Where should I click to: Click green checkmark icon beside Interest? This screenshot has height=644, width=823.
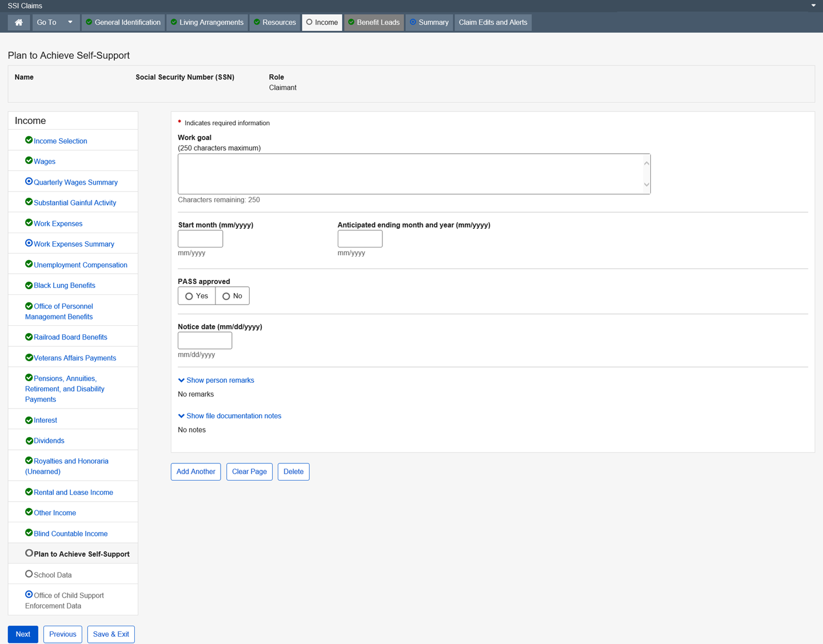[29, 420]
